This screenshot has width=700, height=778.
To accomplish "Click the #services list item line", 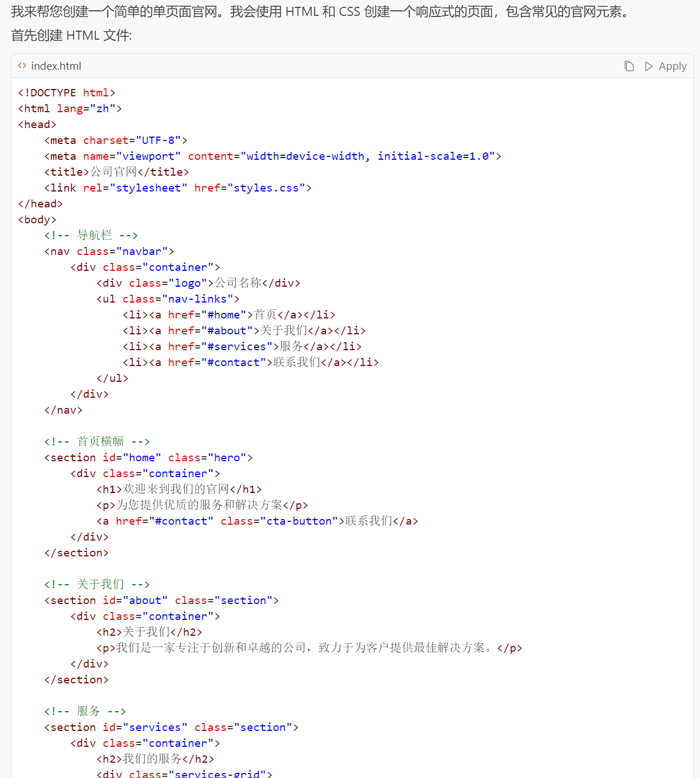I will (241, 347).
